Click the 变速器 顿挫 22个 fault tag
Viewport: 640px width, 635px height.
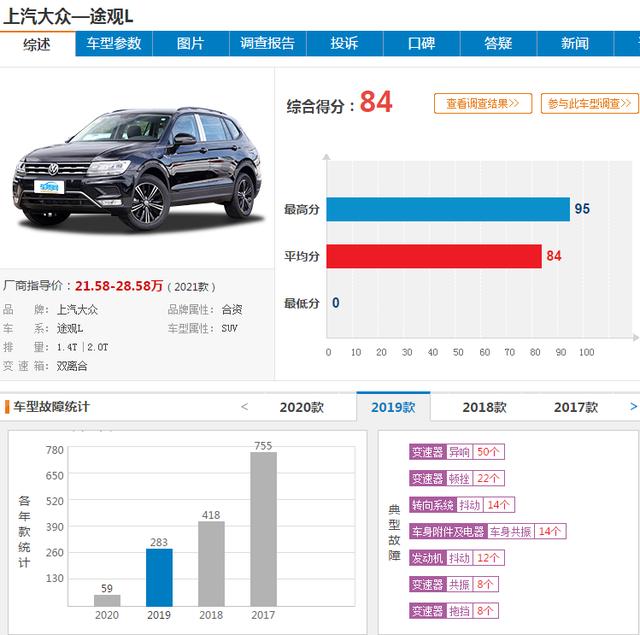click(x=457, y=478)
